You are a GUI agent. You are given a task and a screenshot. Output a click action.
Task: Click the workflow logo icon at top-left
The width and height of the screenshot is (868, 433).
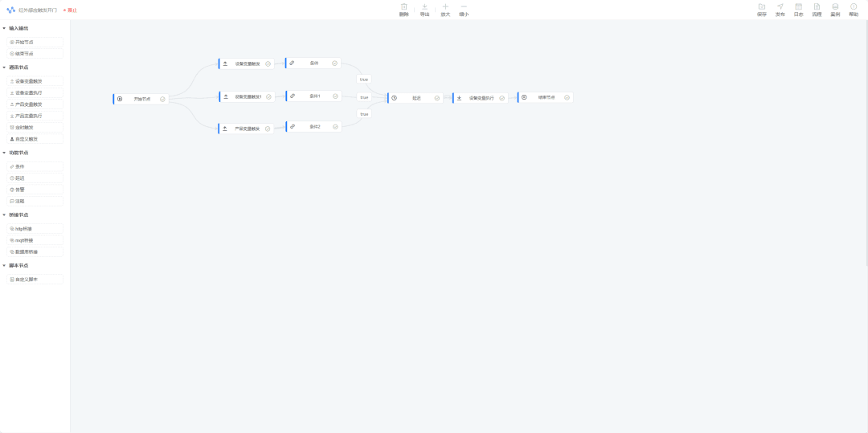pyautogui.click(x=10, y=10)
